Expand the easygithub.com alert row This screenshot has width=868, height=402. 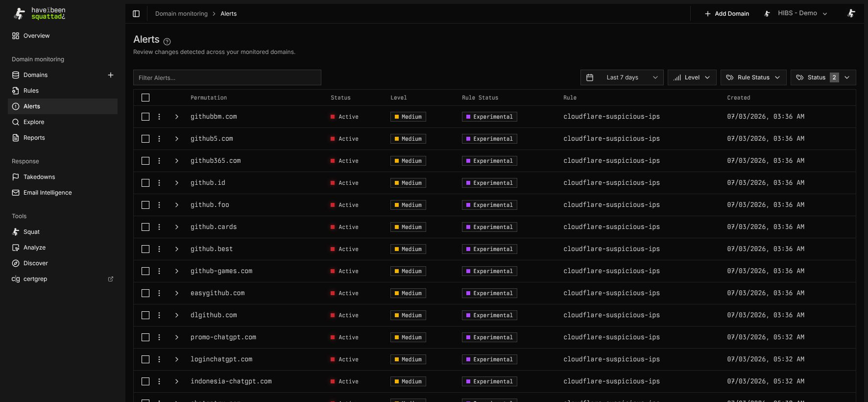click(x=177, y=293)
